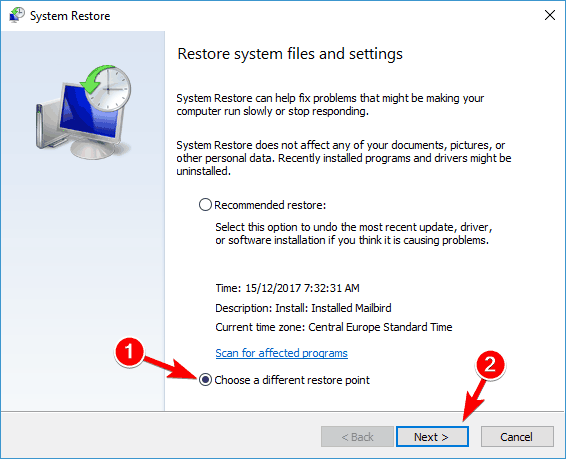The image size is (566, 459).
Task: Click the does not affect your documents paragraph
Action: (344, 158)
